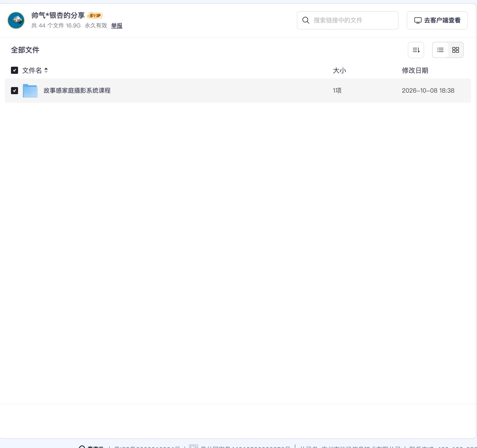Open the sort order menu icon

[x=416, y=50]
